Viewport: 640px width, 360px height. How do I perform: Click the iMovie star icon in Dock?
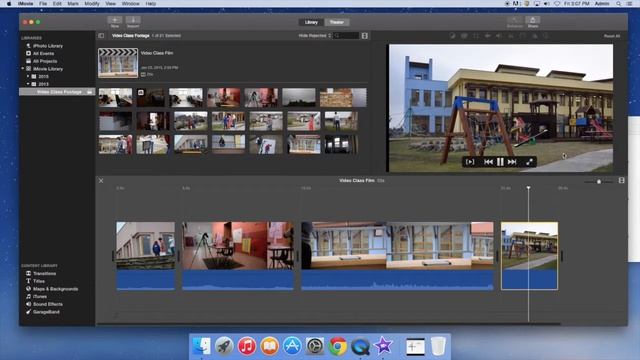[x=383, y=346]
